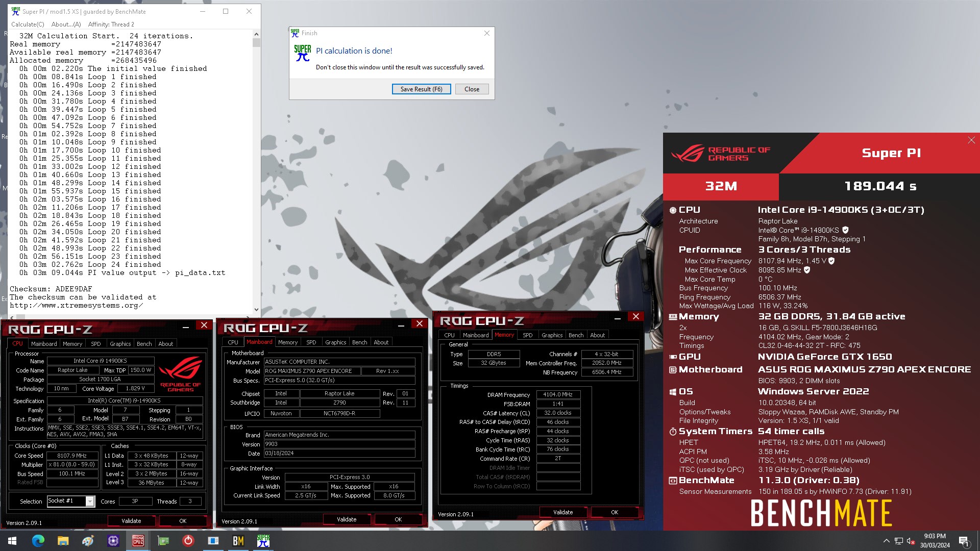Switch to ROG CPU-Z taskbar icon
This screenshot has height=551, width=980.
(138, 541)
